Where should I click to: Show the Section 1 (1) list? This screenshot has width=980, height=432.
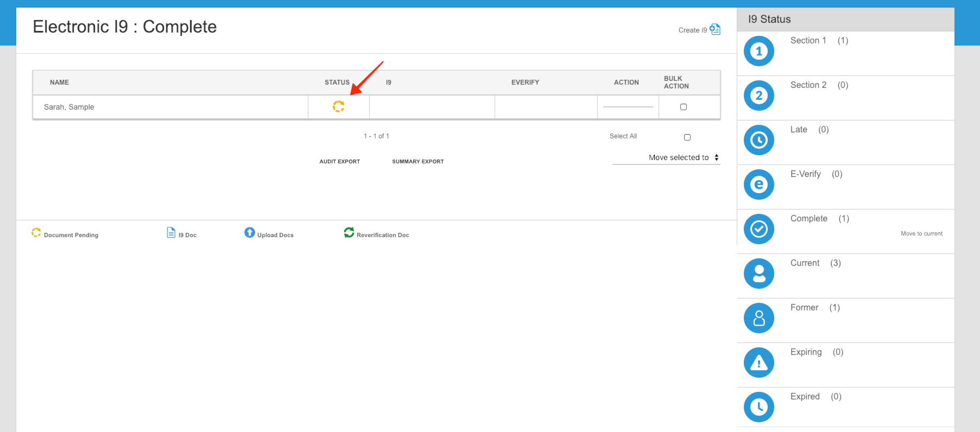coord(819,41)
